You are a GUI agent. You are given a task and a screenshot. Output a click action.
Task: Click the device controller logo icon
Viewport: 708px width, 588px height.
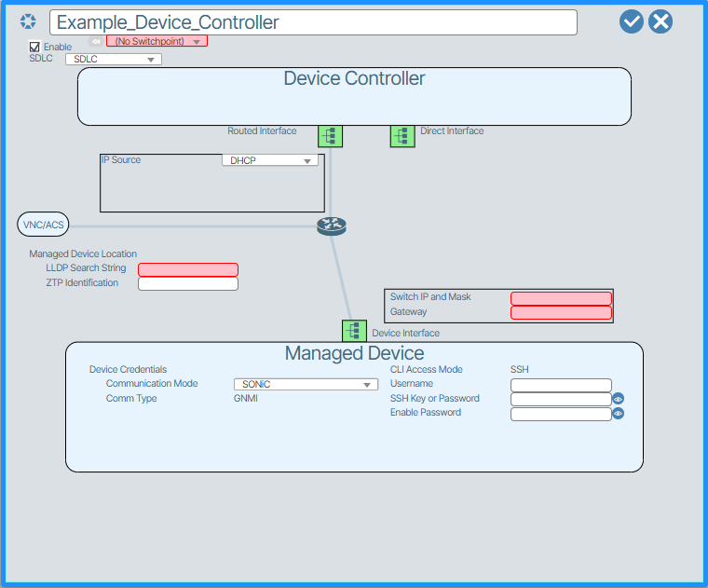[28, 21]
